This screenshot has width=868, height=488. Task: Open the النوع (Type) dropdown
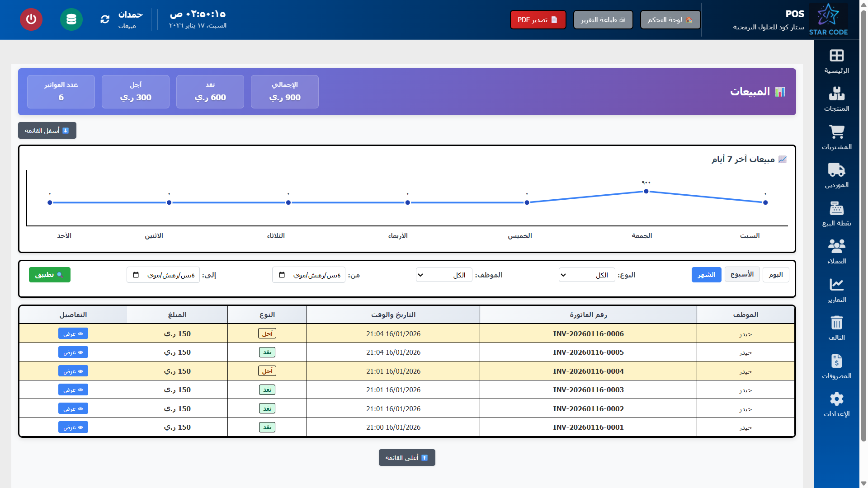[x=586, y=274]
